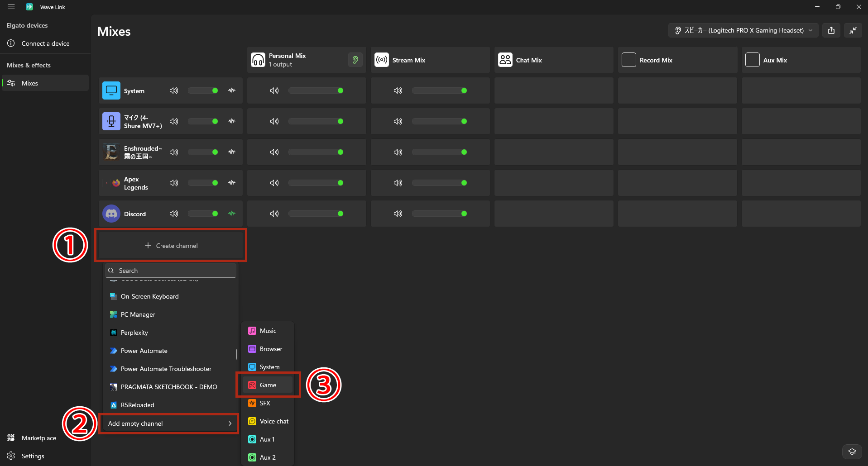Image resolution: width=868 pixels, height=466 pixels.
Task: Click the Create channel button
Action: coord(171,246)
